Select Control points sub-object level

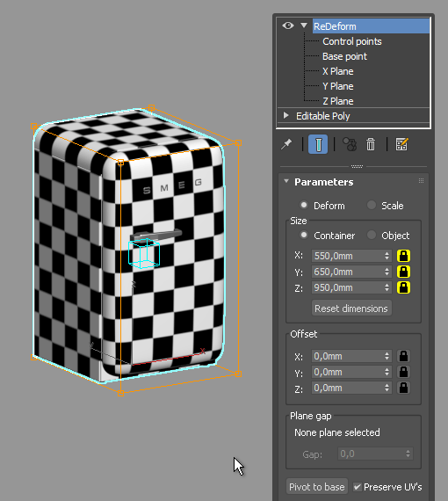click(352, 41)
